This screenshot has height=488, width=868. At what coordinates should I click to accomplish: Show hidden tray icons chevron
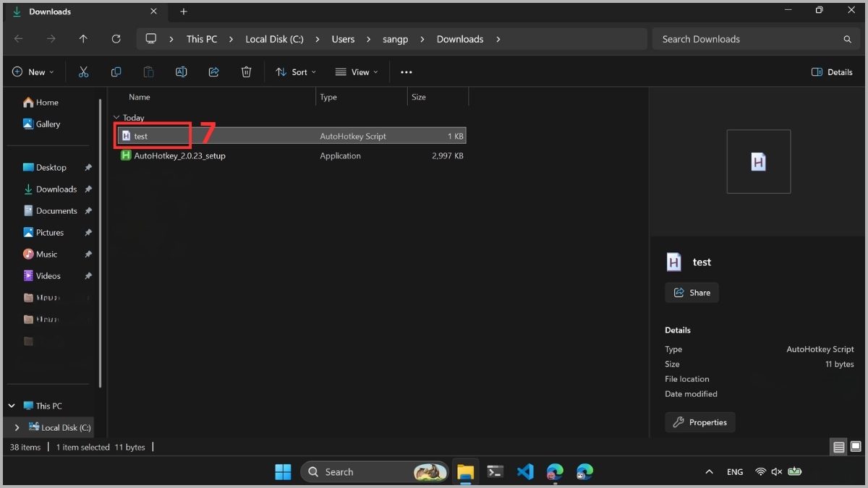coord(709,472)
